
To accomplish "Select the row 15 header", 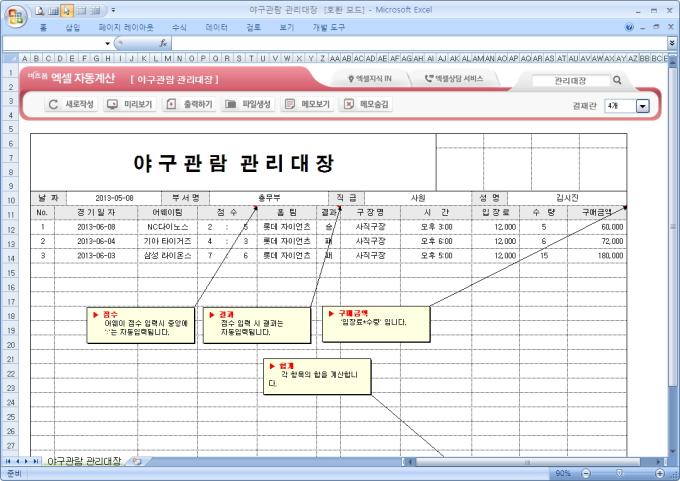I will click(11, 273).
